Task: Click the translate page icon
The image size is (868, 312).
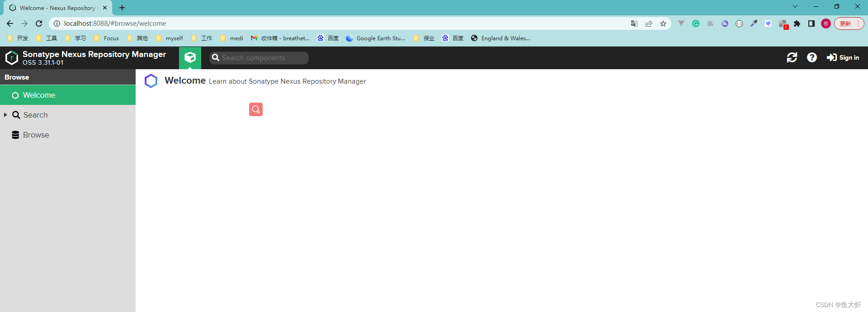Action: [634, 24]
